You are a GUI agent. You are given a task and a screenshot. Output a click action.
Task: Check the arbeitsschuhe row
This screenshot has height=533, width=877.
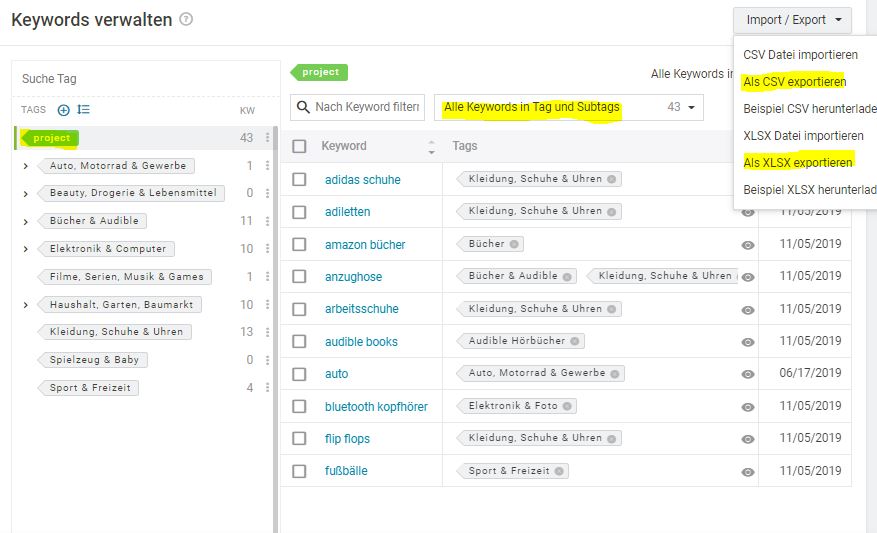click(x=299, y=309)
